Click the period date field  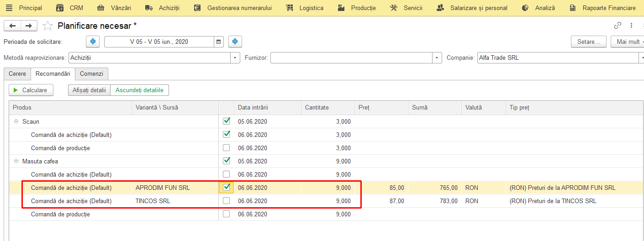coord(159,42)
